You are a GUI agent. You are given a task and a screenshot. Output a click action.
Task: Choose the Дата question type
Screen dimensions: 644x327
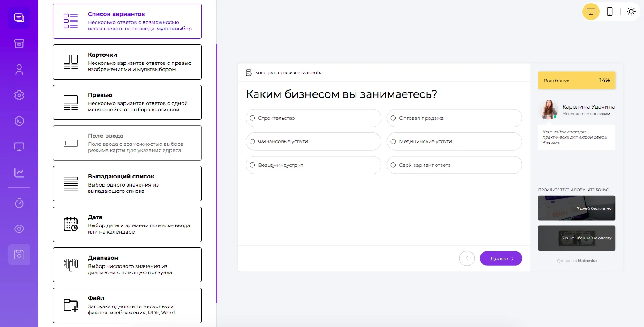127,224
